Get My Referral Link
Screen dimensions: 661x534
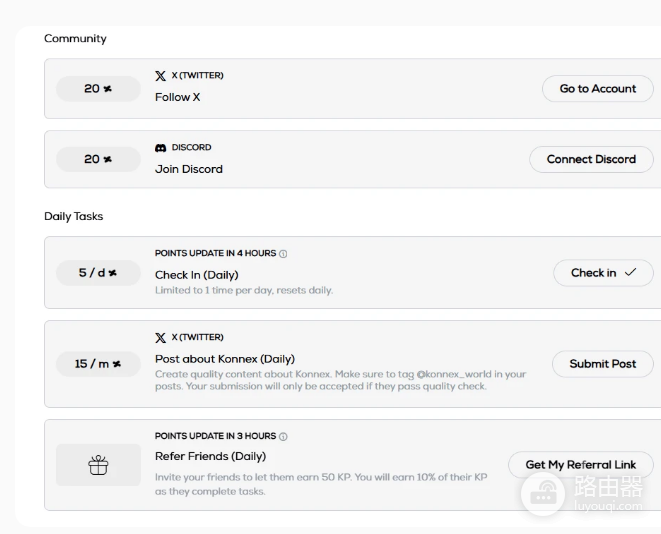click(580, 464)
